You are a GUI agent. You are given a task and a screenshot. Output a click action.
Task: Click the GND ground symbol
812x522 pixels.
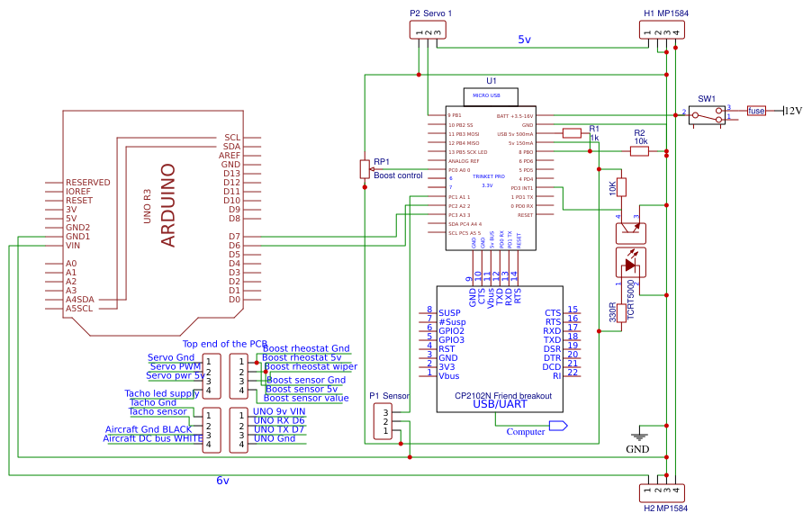[x=640, y=436]
